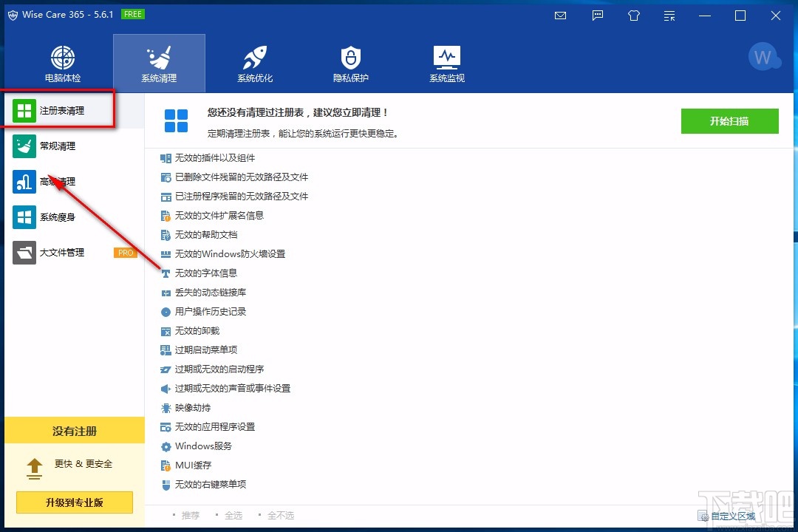Click the 无效的帮助文档 icon

(x=166, y=235)
